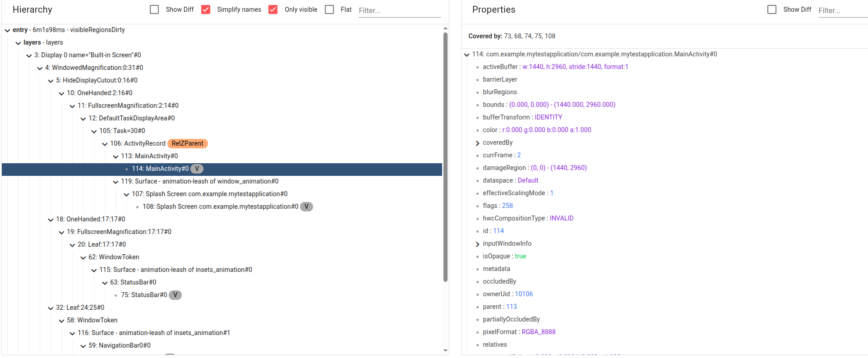Collapse 32: Leaf:24:25#0 chevron
Image resolution: width=868 pixels, height=358 pixels.
tap(51, 308)
